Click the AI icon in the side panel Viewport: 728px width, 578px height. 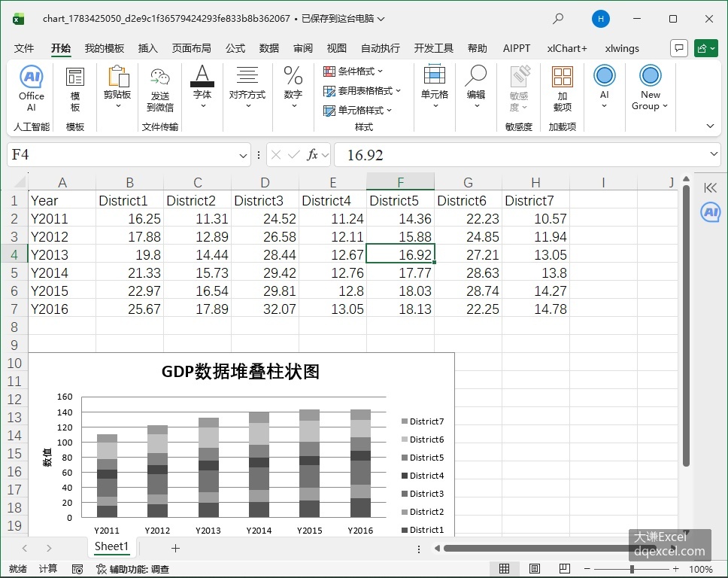[711, 212]
